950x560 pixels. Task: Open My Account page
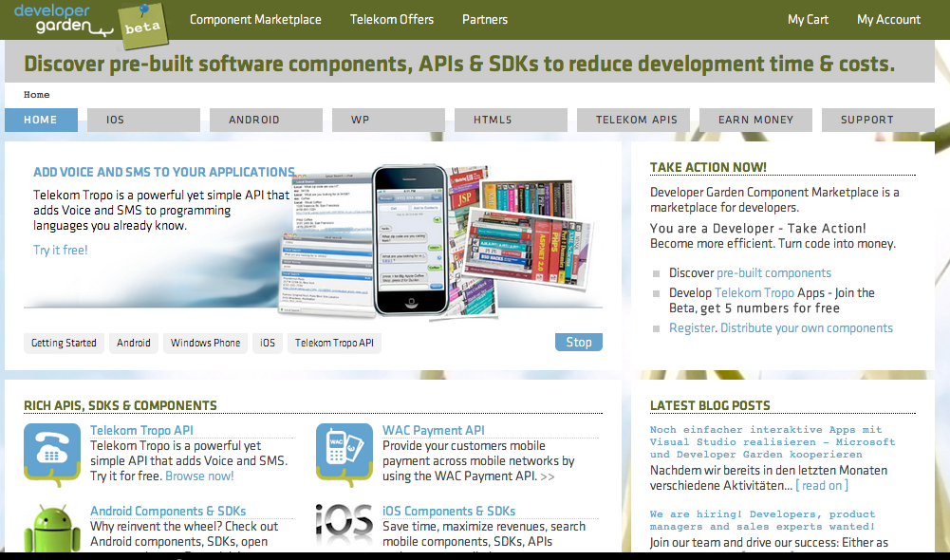888,19
